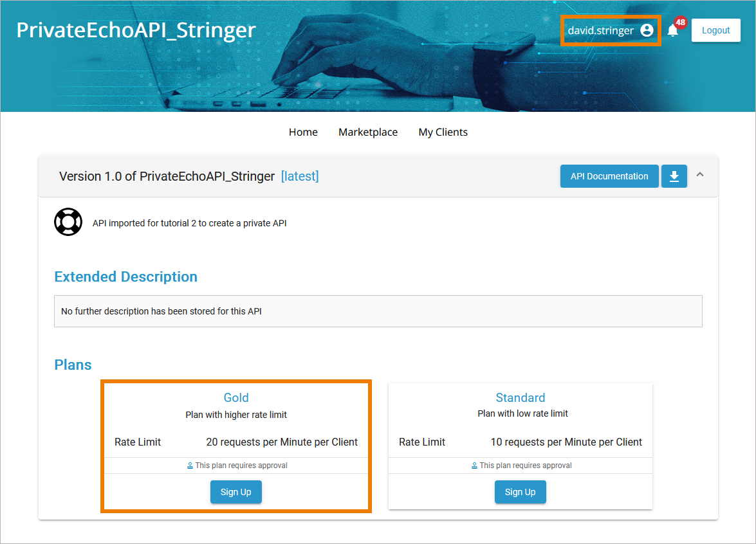Click the lifebuoy API logo icon
Screen dimensions: 756x544
coord(68,222)
